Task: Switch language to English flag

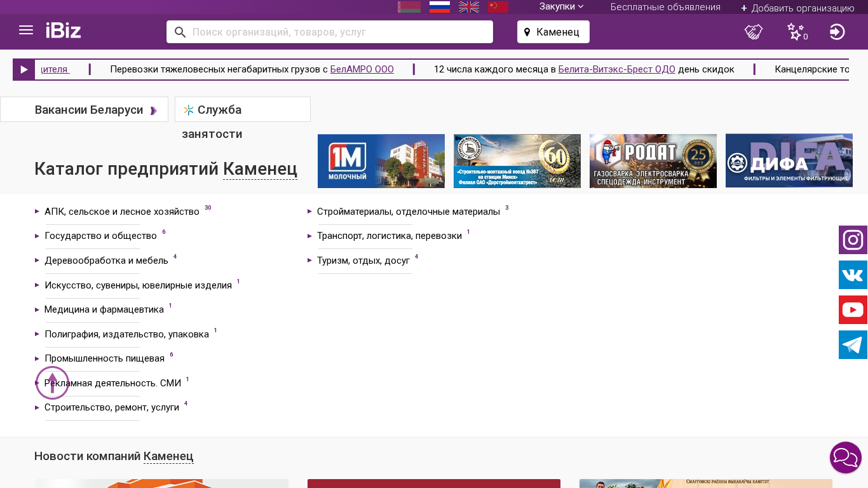Action: [x=469, y=7]
